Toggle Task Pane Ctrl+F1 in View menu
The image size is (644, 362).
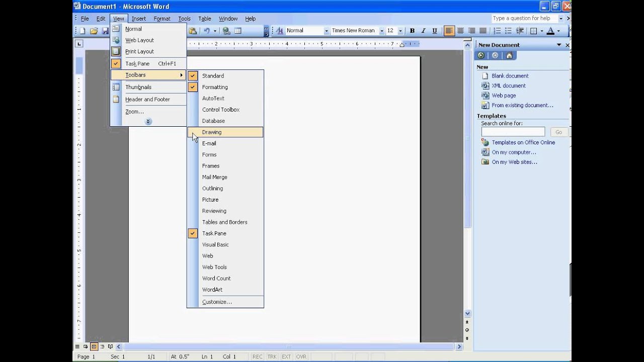coord(148,64)
